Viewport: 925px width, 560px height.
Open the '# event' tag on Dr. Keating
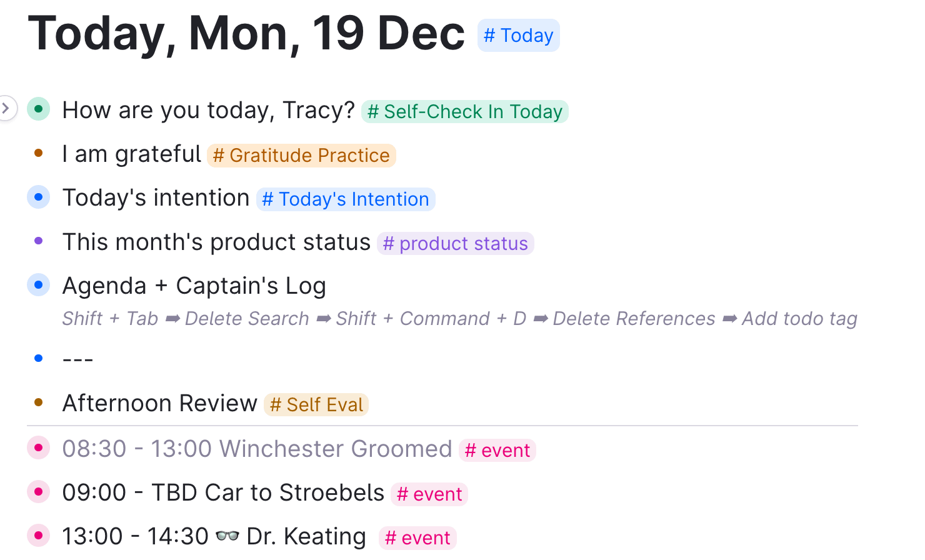[x=417, y=538]
